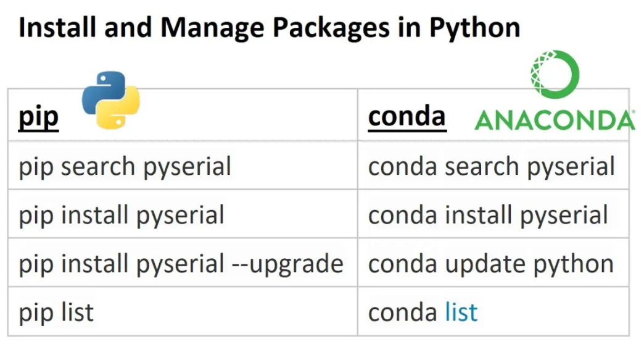This screenshot has height=349, width=644.
Task: Select the underlined "pip" column header
Action: 38,117
